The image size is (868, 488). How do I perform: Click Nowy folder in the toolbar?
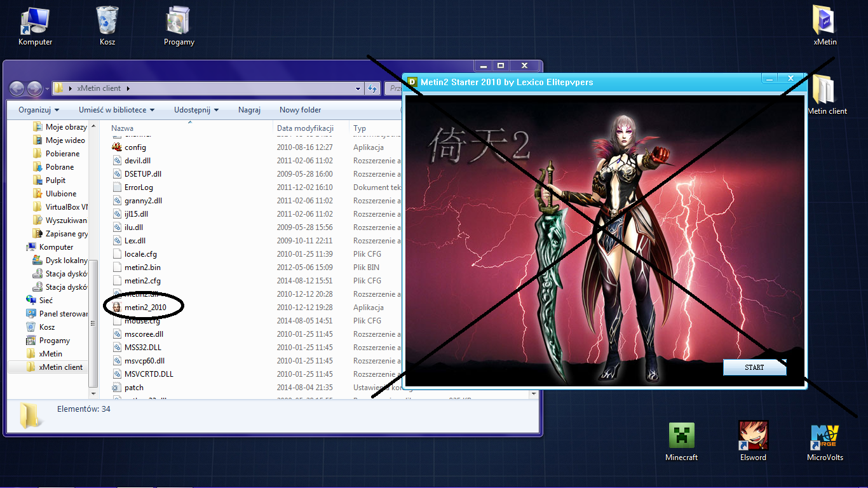click(x=301, y=110)
